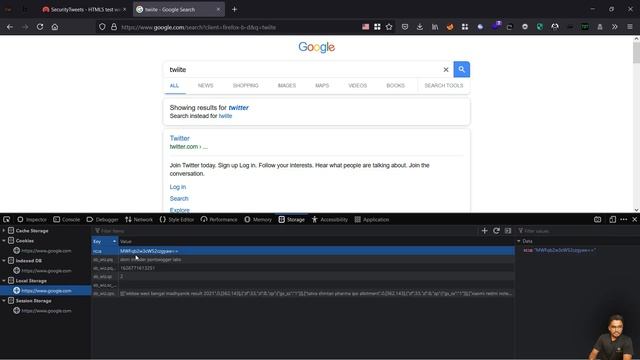
Task: Select the US flag extension icon
Action: pos(365,27)
